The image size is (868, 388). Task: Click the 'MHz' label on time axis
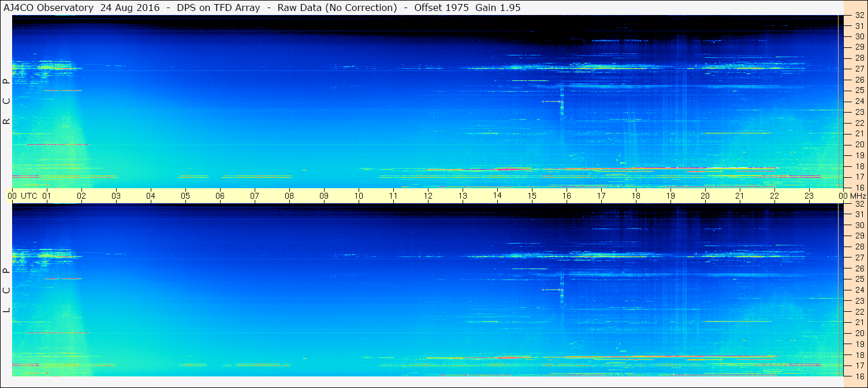click(857, 196)
